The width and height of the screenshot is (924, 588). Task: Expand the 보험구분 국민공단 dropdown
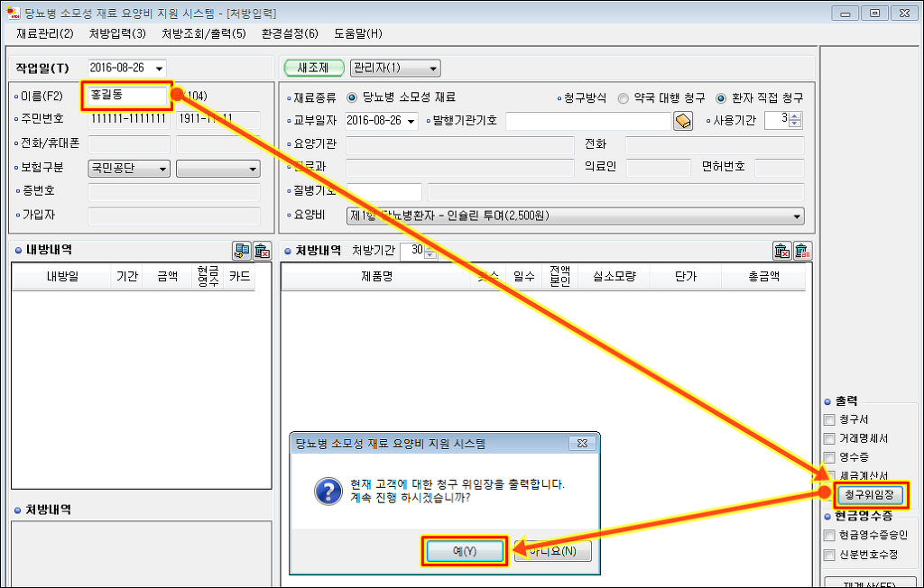point(162,169)
